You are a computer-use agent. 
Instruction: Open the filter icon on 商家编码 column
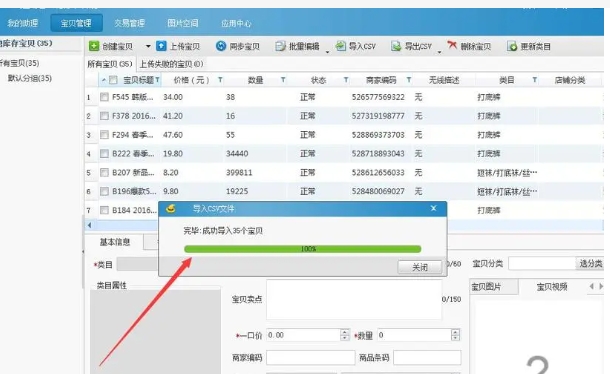point(409,80)
